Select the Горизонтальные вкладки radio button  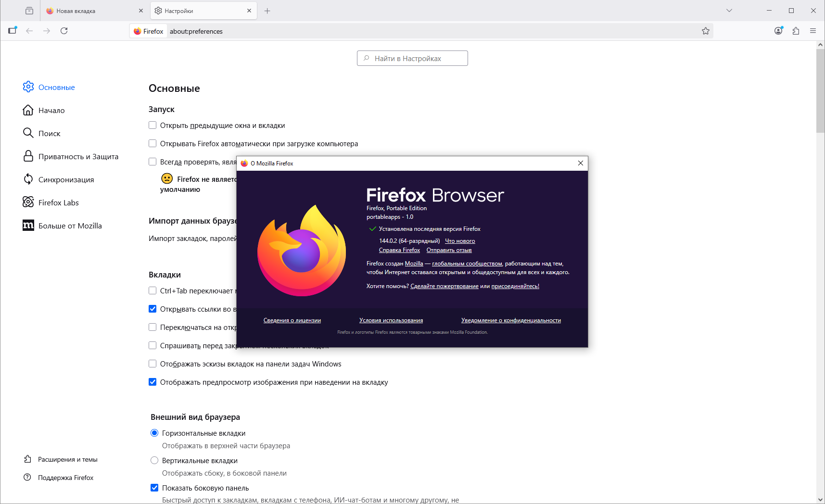154,433
